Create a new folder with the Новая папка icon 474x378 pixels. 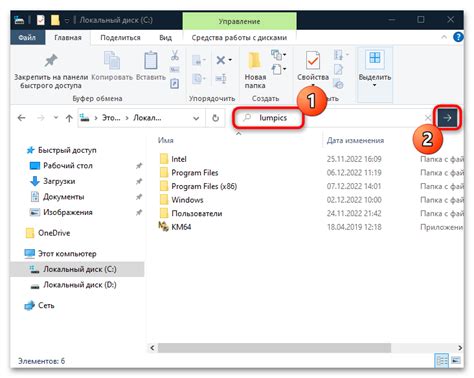point(255,60)
